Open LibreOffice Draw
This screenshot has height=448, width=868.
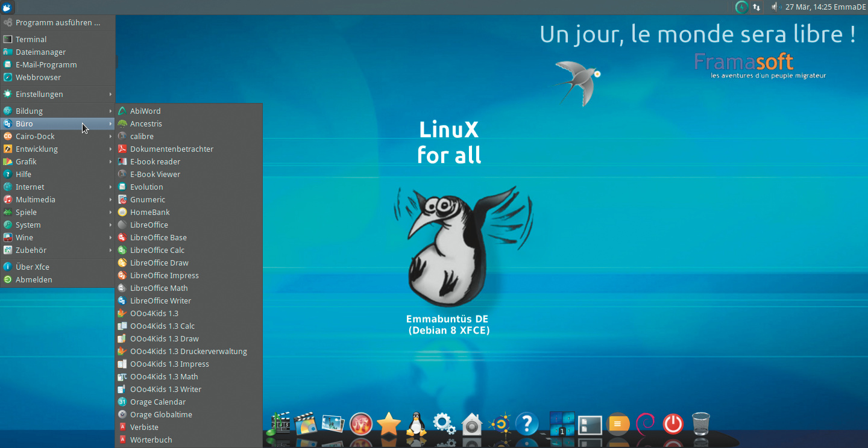coord(189,263)
